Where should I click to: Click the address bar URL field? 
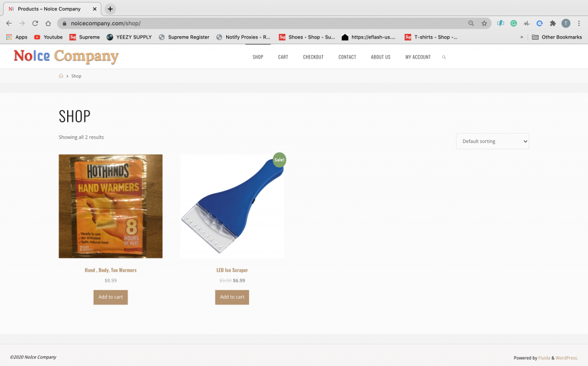[x=262, y=24]
